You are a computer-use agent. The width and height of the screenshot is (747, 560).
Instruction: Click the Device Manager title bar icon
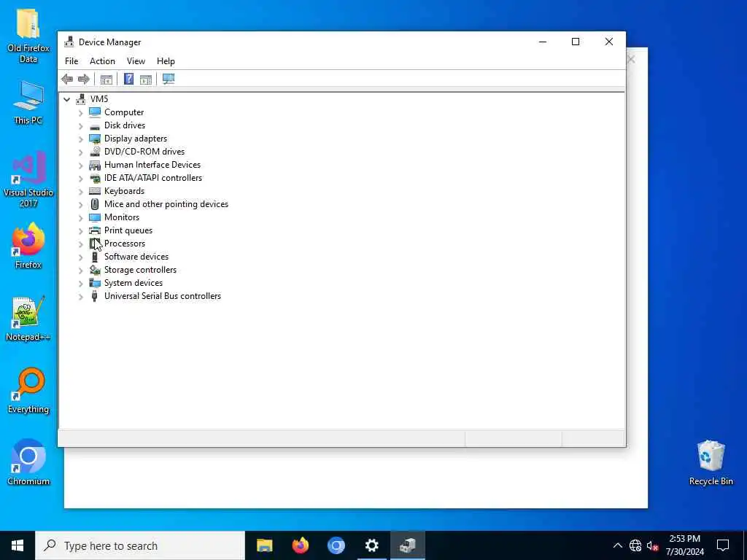[69, 42]
